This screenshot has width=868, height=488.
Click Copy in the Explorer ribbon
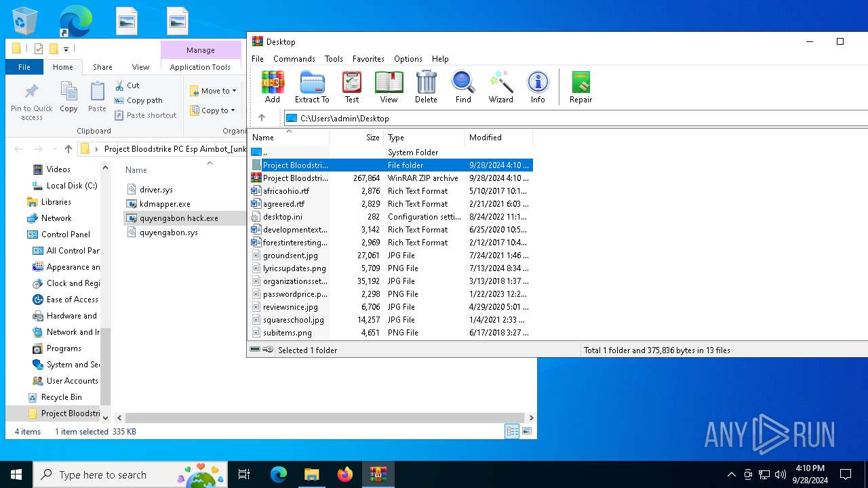tap(68, 96)
